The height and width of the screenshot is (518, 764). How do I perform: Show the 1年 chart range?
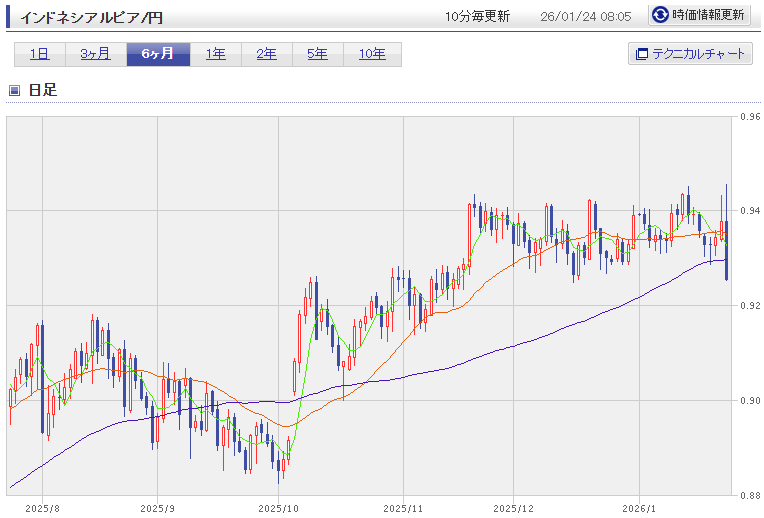pos(215,54)
